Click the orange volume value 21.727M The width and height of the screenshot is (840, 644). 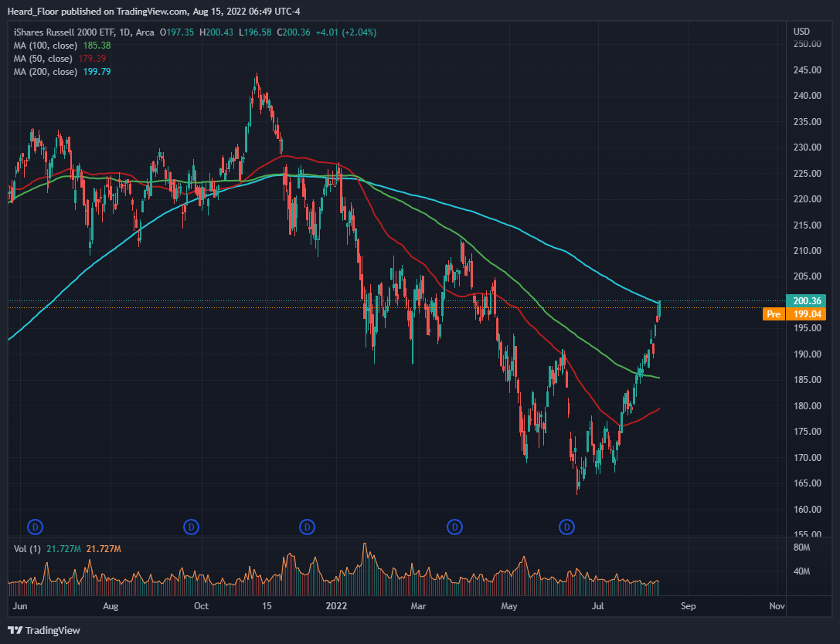click(x=104, y=549)
